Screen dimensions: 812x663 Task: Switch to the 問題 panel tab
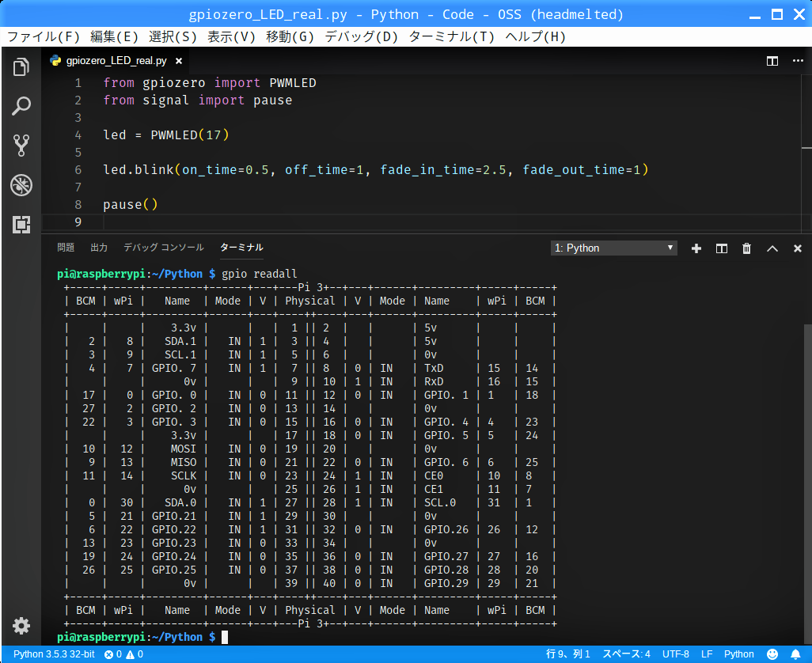[66, 248]
